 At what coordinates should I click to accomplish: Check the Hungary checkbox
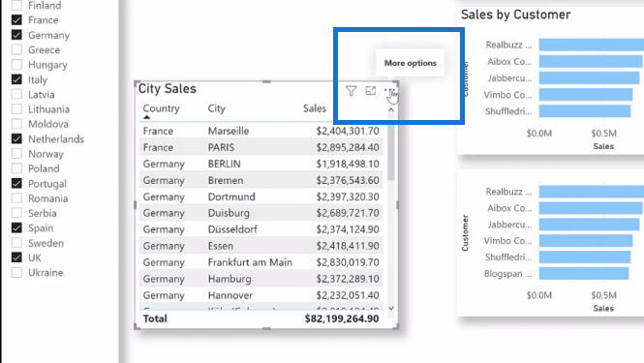click(x=16, y=65)
